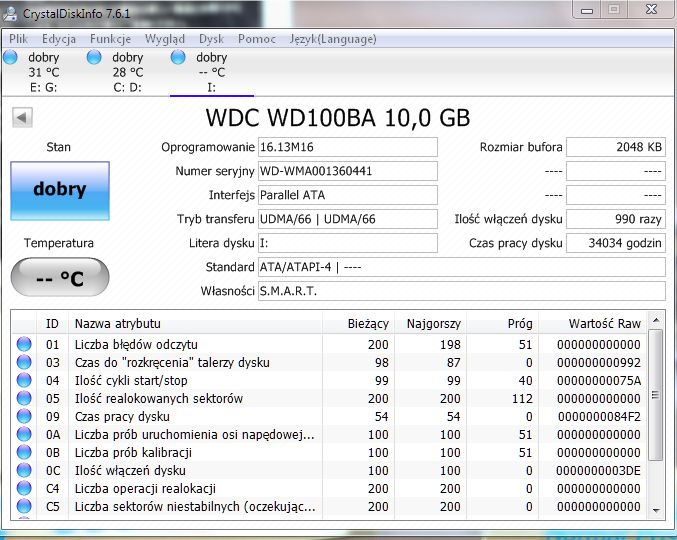The image size is (677, 540).
Task: Click the Tryb transferu field UDMA/66
Action: pos(348,219)
